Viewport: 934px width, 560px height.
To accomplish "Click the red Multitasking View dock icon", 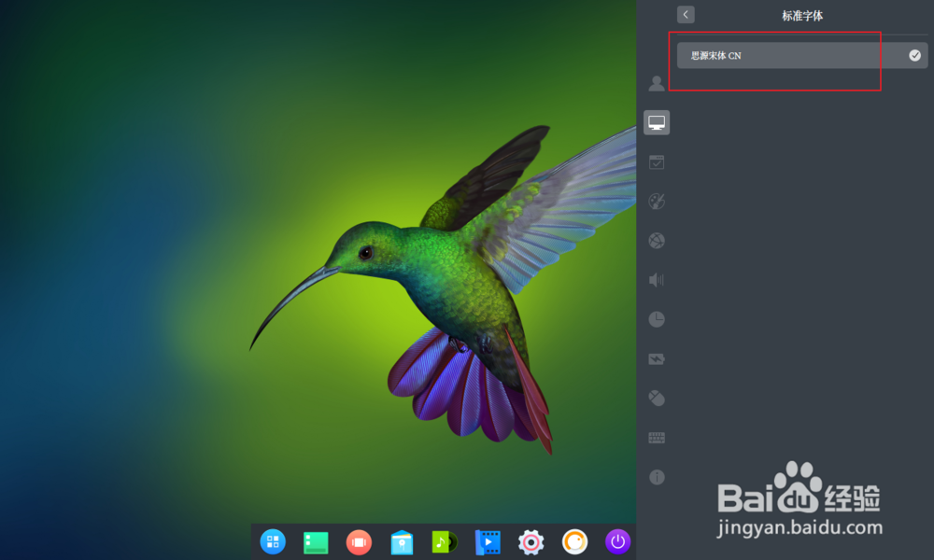I will (359, 542).
